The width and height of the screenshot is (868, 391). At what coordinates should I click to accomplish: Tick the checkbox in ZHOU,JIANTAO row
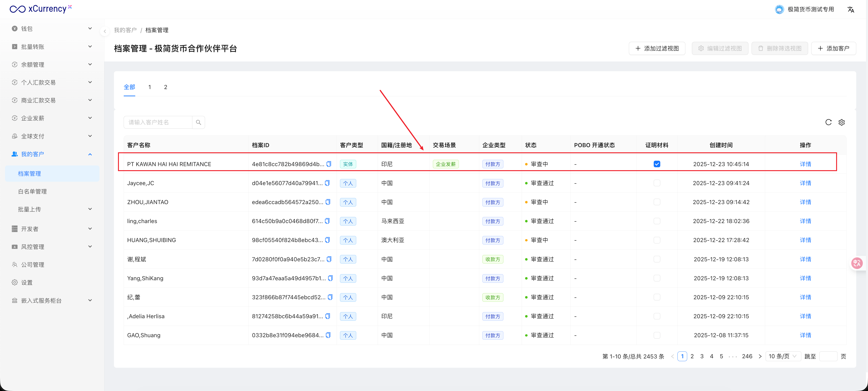pyautogui.click(x=657, y=202)
